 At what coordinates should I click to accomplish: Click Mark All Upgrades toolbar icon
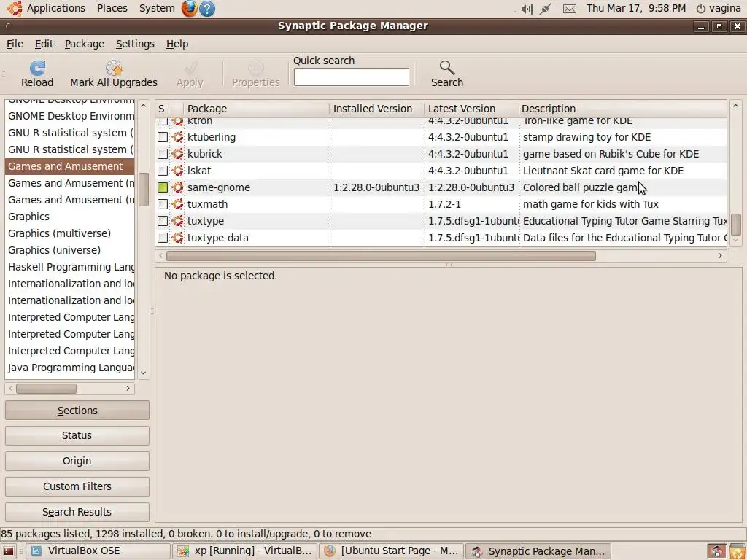click(x=114, y=68)
